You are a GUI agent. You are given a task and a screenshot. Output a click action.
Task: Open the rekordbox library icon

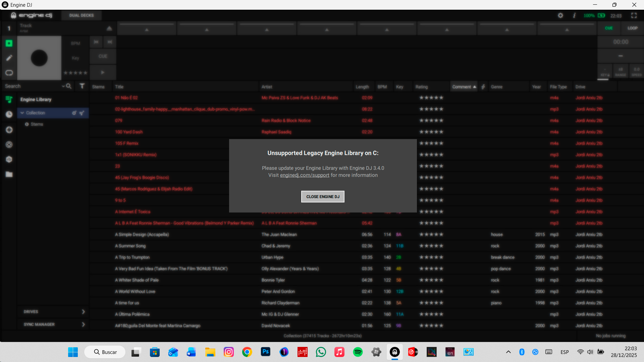(9, 159)
